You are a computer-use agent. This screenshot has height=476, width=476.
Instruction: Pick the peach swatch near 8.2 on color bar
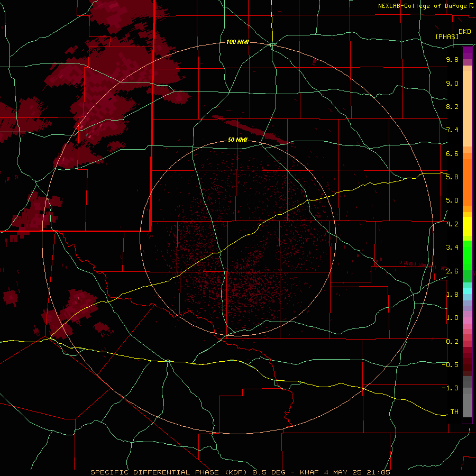click(x=467, y=108)
